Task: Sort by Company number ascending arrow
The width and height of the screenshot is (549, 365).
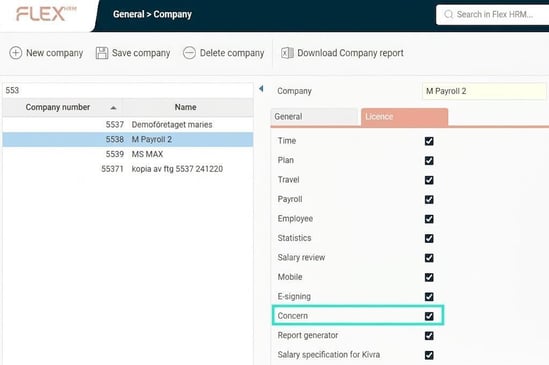Action: tap(113, 108)
